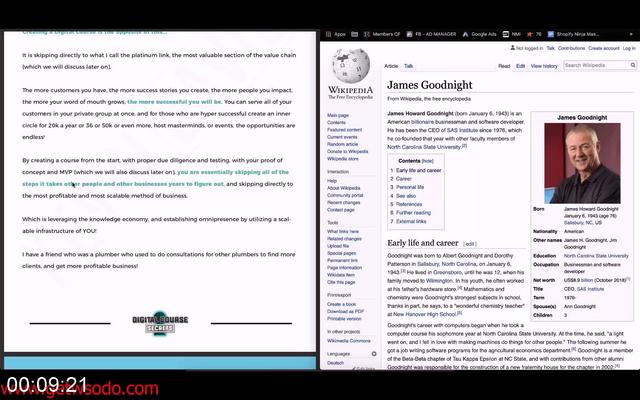Open Greensboro link in Early life

pos(447,272)
